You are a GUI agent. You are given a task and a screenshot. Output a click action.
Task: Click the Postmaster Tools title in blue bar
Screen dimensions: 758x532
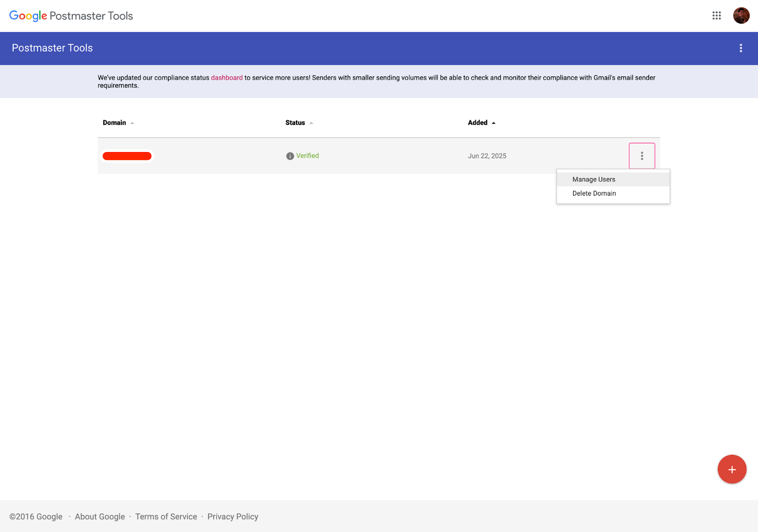[x=52, y=48]
